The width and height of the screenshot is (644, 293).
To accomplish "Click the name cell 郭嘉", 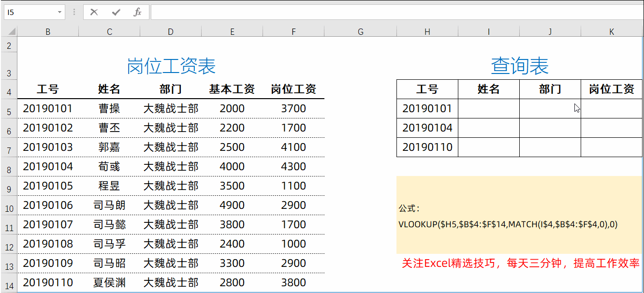I will point(109,147).
